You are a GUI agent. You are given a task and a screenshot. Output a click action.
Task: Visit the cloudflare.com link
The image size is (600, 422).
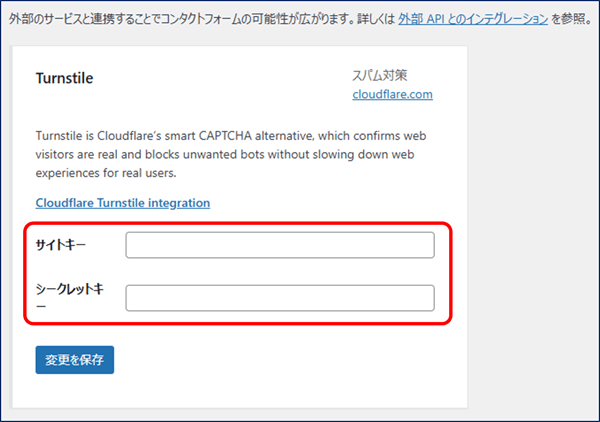click(393, 94)
